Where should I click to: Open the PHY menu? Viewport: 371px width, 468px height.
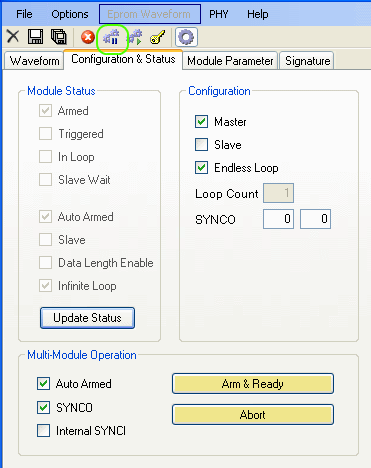tap(219, 14)
